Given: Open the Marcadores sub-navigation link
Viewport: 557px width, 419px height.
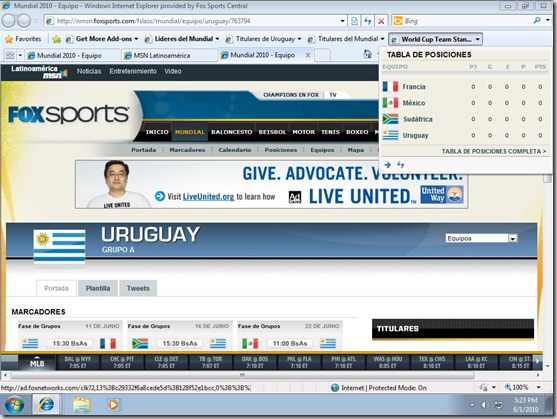Looking at the screenshot, I should tap(187, 150).
